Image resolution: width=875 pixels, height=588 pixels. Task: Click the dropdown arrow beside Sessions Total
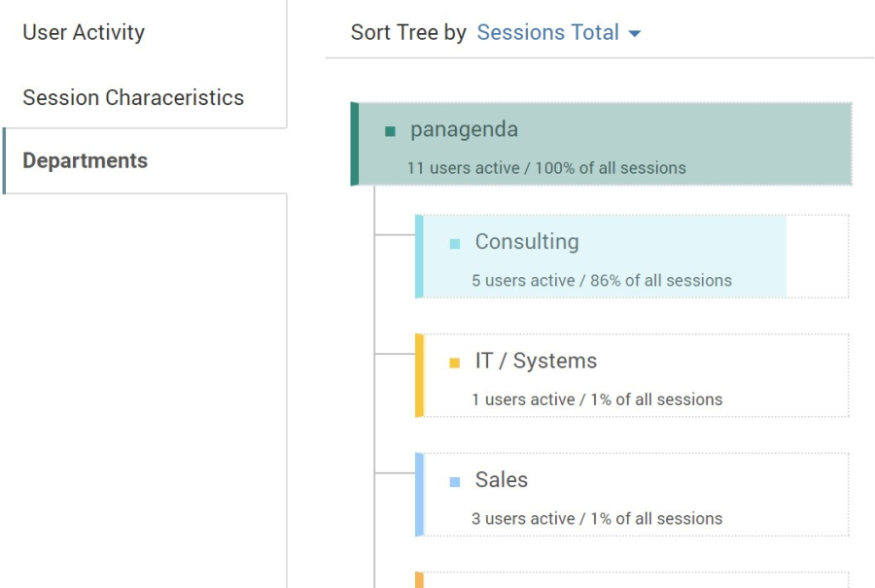click(635, 34)
